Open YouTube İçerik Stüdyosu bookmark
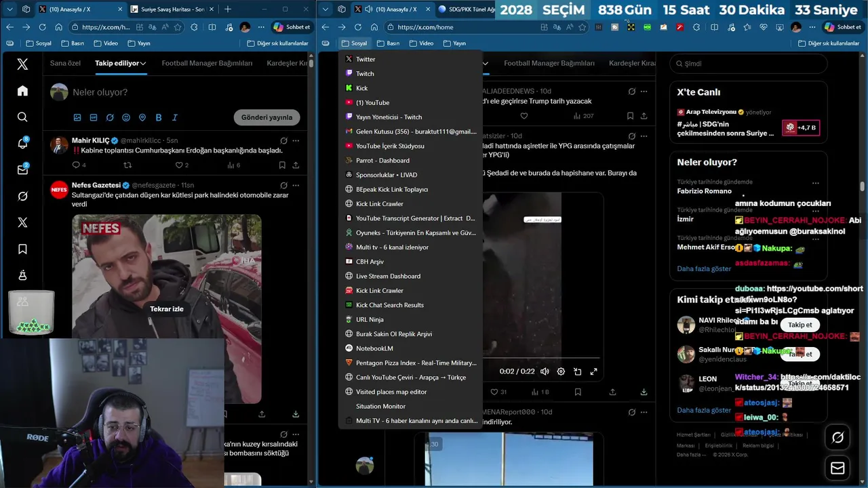This screenshot has height=488, width=868. pyautogui.click(x=410, y=146)
